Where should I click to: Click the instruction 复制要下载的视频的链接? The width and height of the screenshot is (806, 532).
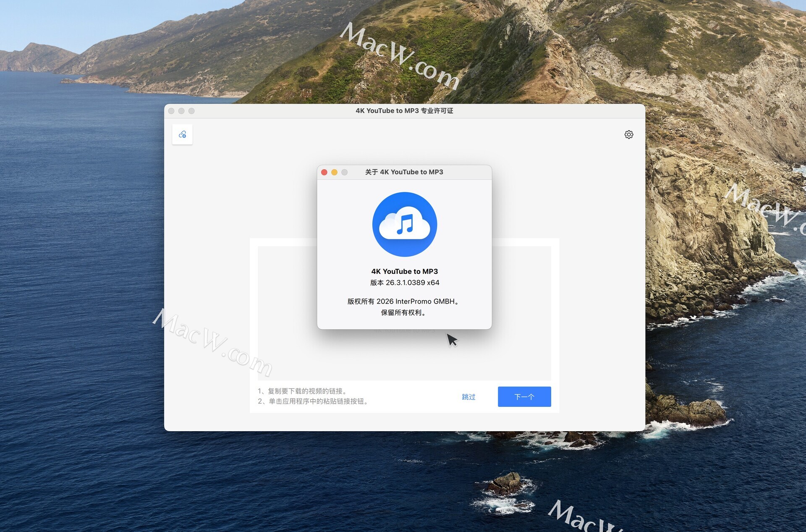[303, 391]
